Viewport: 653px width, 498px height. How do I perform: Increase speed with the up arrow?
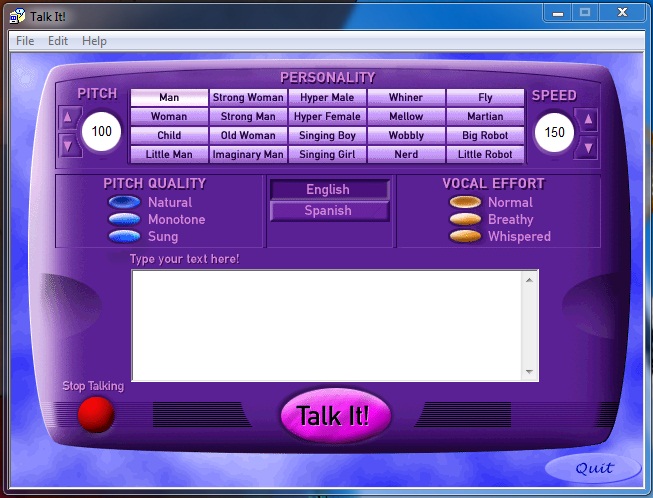(588, 120)
